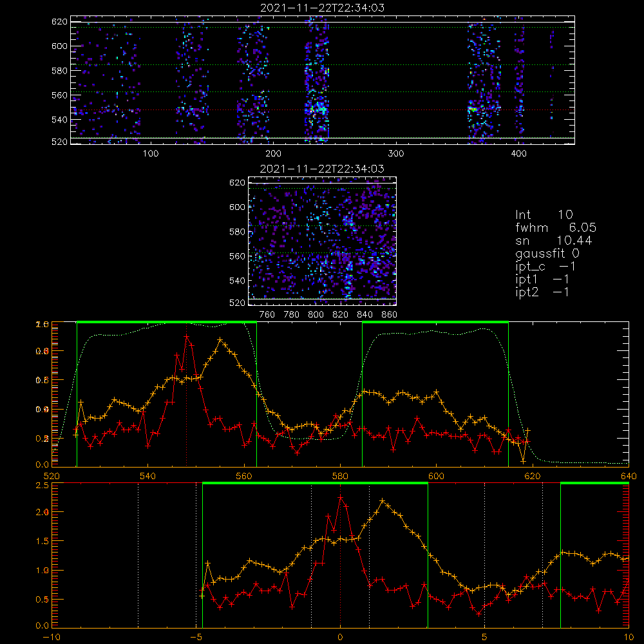Click x-axis label 860 on middle image plot
Screen dimensions: 644x644
389,315
